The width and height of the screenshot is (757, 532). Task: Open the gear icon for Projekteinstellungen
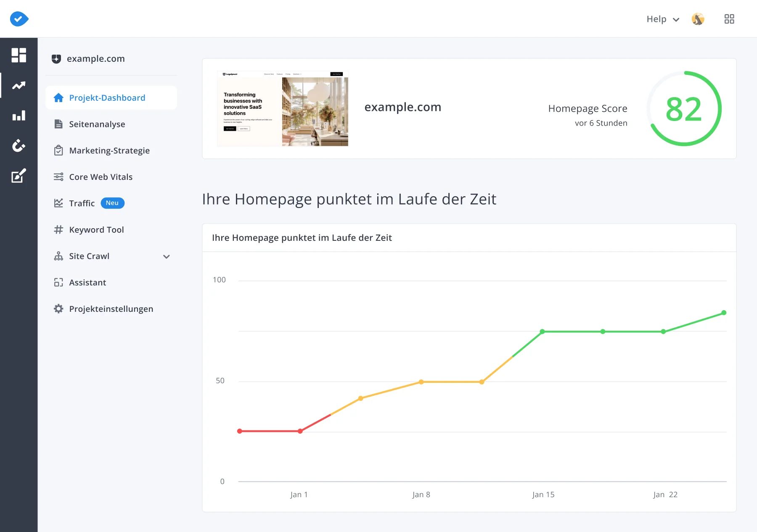pos(58,308)
